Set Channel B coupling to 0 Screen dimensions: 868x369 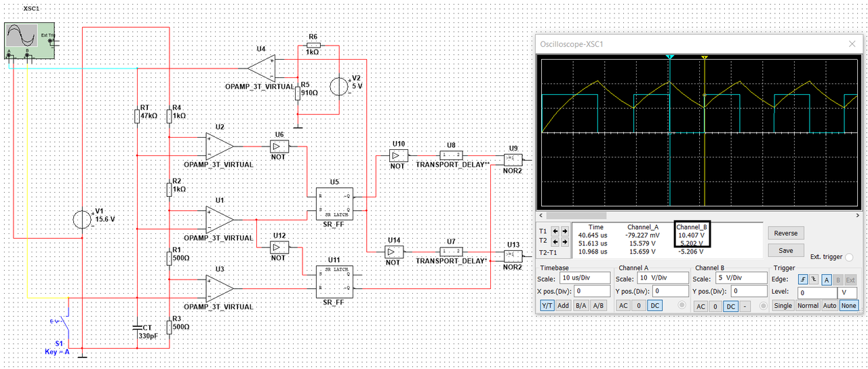pyautogui.click(x=716, y=306)
